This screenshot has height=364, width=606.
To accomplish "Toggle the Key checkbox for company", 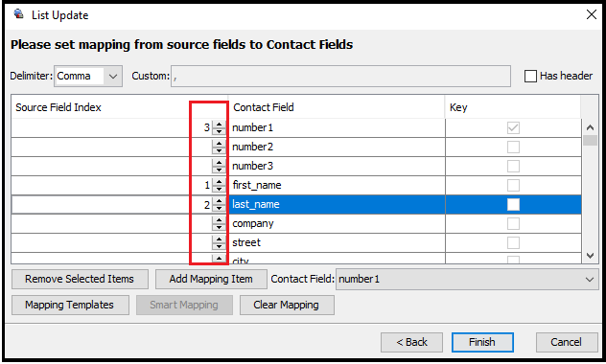I will 513,223.
